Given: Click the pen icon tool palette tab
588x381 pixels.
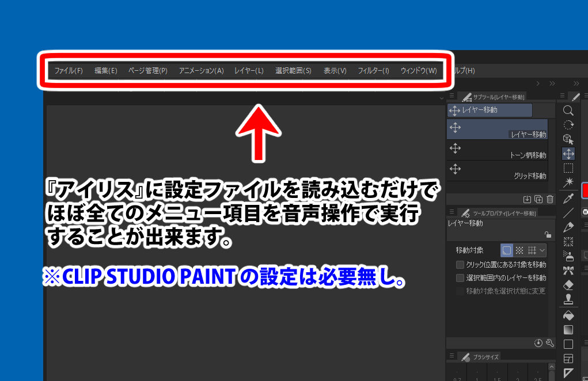Looking at the screenshot, I should coord(575,97).
